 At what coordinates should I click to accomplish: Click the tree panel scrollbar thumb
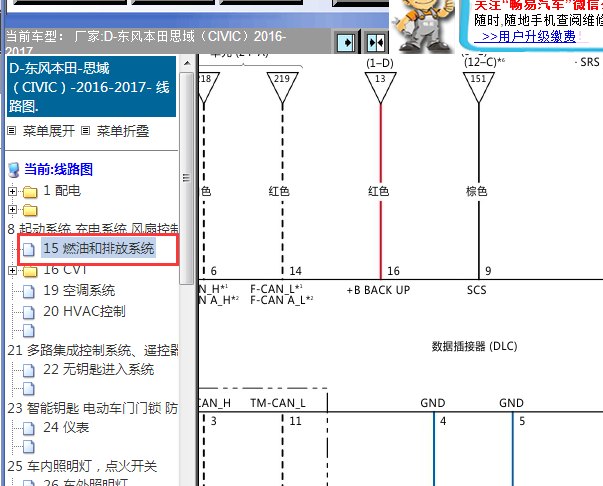click(x=187, y=178)
